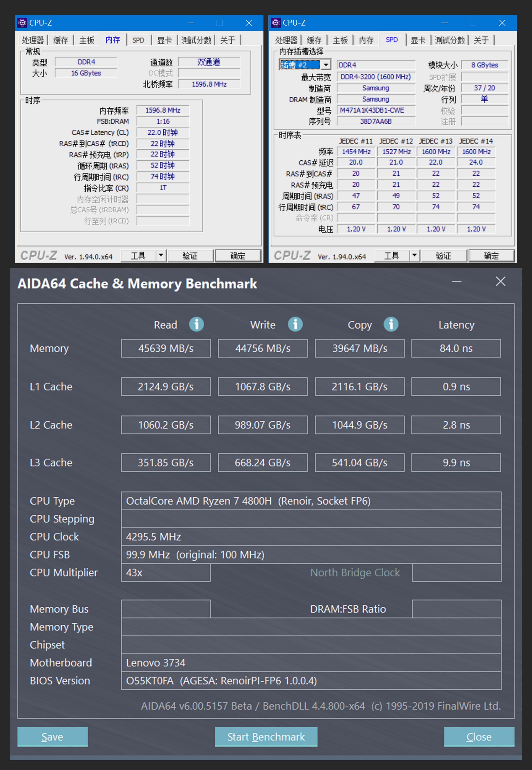The image size is (532, 770).
Task: Click the CPU-Z app icon in the right window title bar
Action: tap(276, 23)
